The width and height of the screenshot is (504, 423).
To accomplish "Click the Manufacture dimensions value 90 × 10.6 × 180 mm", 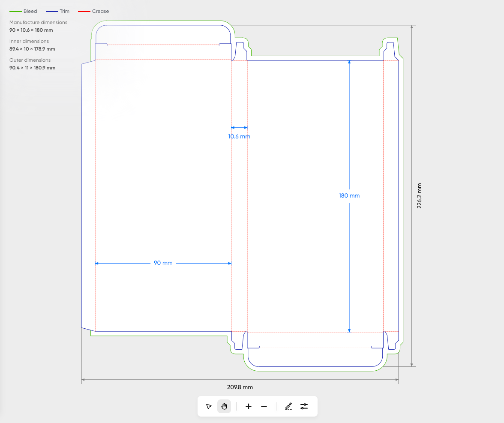I will tap(31, 30).
